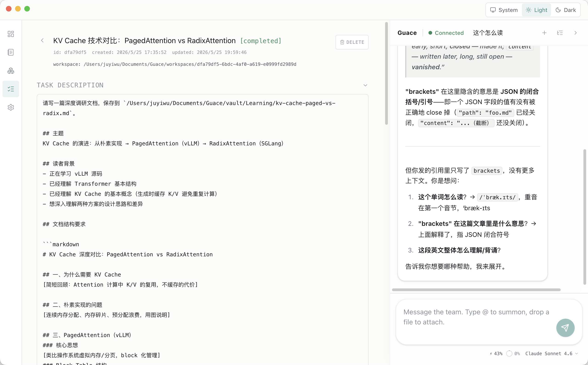The height and width of the screenshot is (365, 588).
Task: Click the Connected status indicator
Action: tap(446, 33)
